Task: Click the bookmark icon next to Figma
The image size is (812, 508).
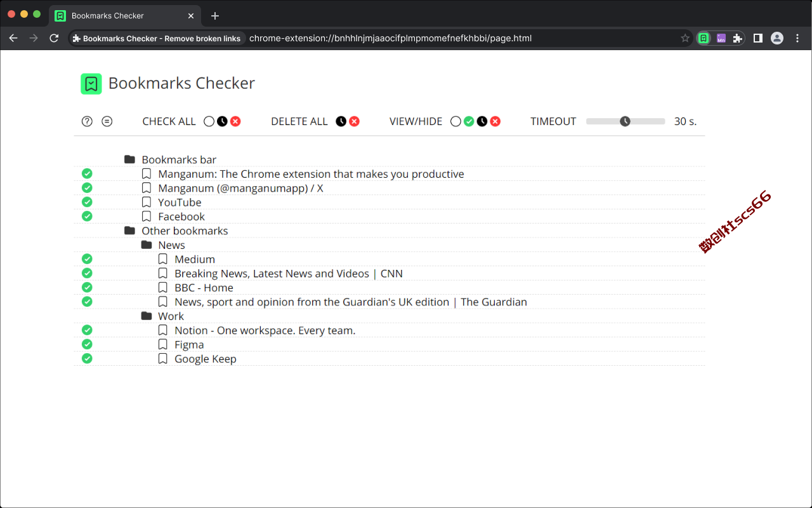Action: click(163, 344)
